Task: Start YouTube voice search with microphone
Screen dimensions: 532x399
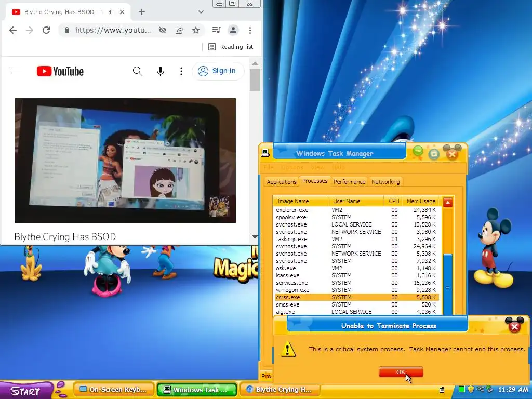Action: (161, 71)
